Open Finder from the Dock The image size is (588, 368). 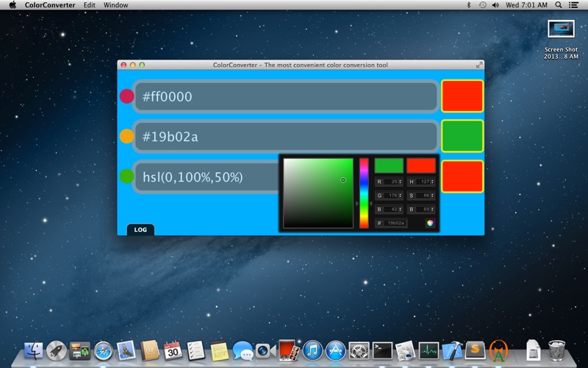point(33,351)
